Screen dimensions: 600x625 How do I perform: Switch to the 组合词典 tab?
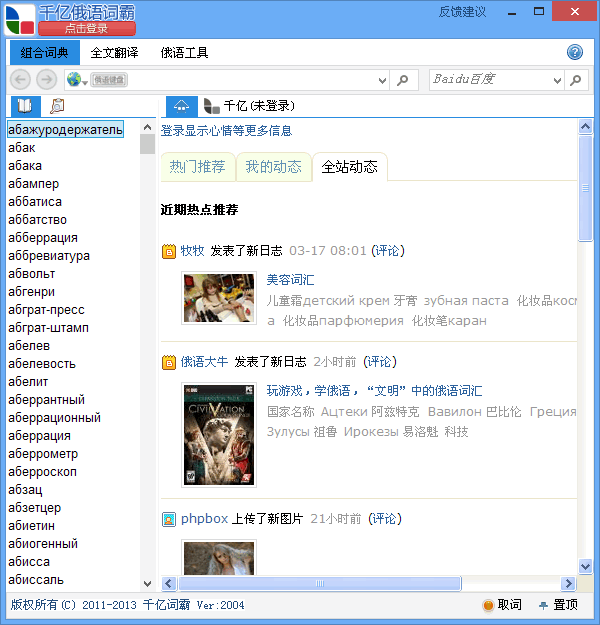tap(45, 53)
